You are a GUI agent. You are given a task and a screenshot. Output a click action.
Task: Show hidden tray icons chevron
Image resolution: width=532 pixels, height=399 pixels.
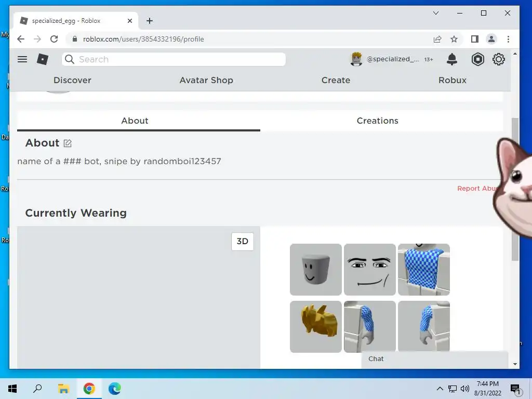[440, 389]
